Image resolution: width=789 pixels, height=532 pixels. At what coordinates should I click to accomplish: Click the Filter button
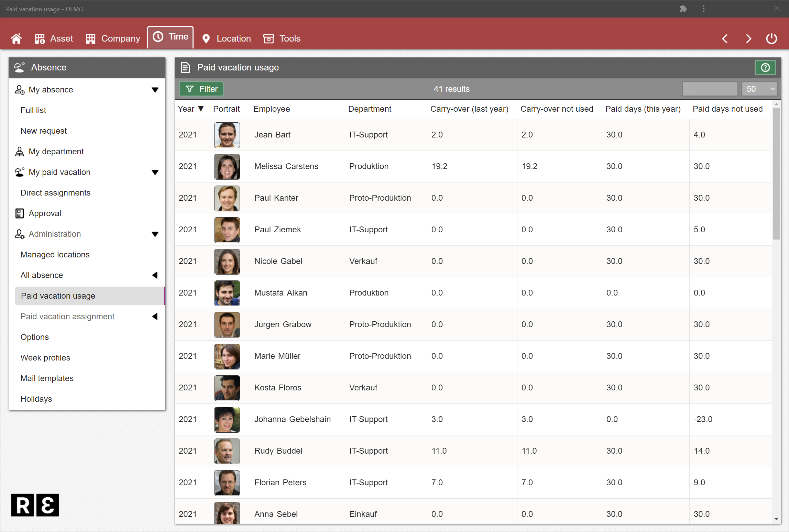[x=201, y=89]
